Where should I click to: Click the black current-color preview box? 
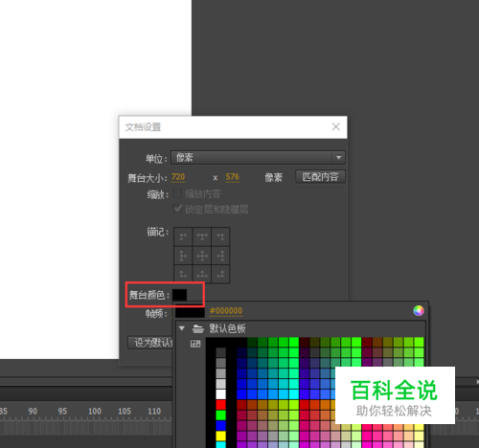pyautogui.click(x=190, y=312)
